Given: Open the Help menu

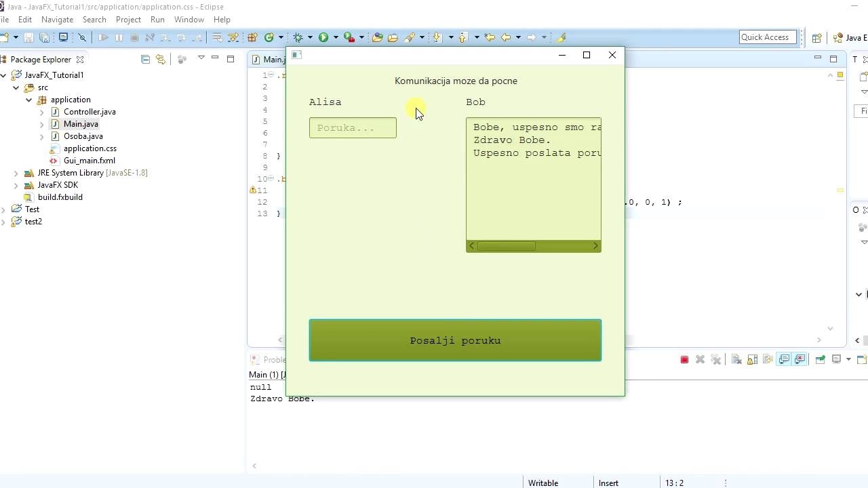Looking at the screenshot, I should click(222, 20).
